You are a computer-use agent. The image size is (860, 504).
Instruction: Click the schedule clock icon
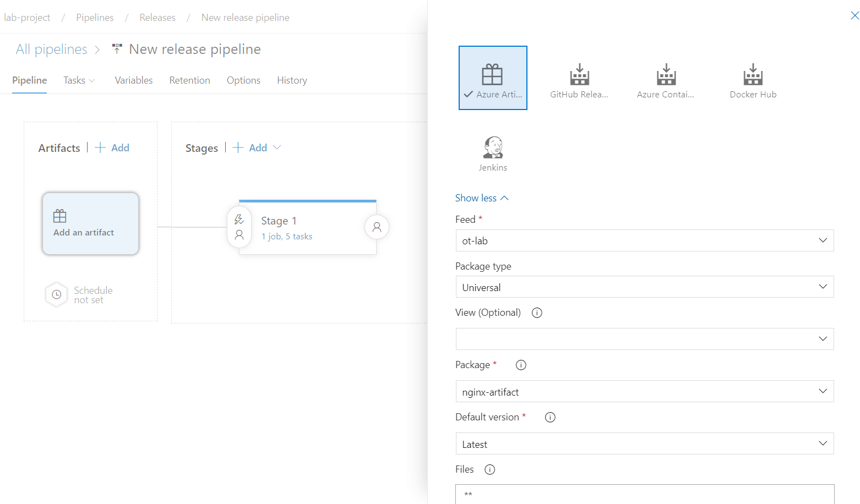pyautogui.click(x=56, y=294)
